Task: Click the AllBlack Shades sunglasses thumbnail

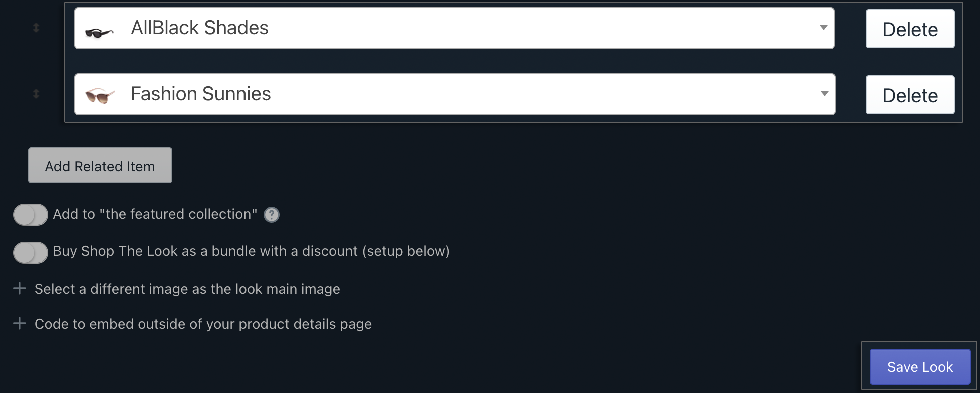Action: tap(99, 33)
